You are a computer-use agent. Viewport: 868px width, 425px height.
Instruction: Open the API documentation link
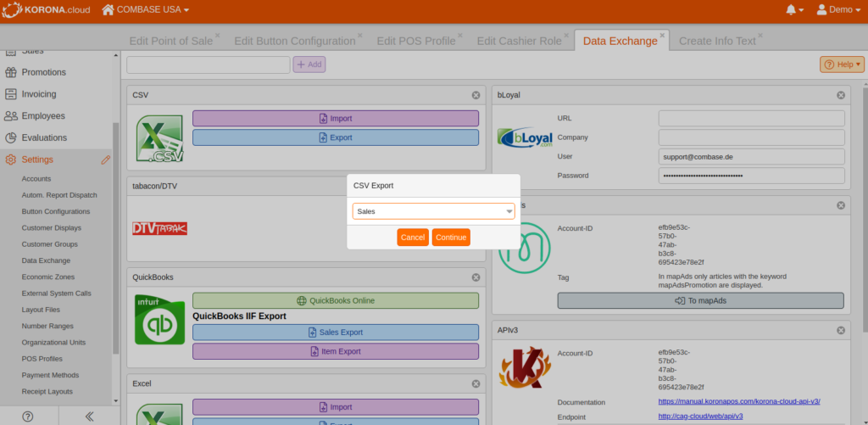[739, 401]
